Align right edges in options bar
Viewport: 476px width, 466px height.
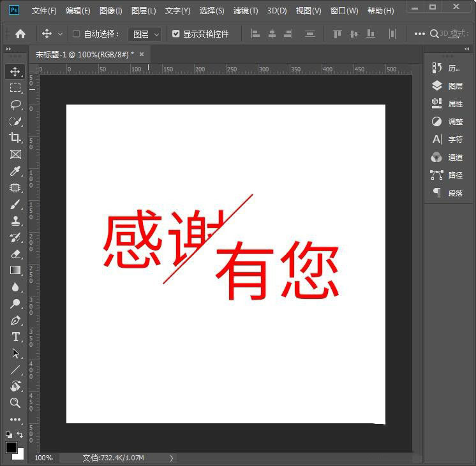click(x=288, y=34)
